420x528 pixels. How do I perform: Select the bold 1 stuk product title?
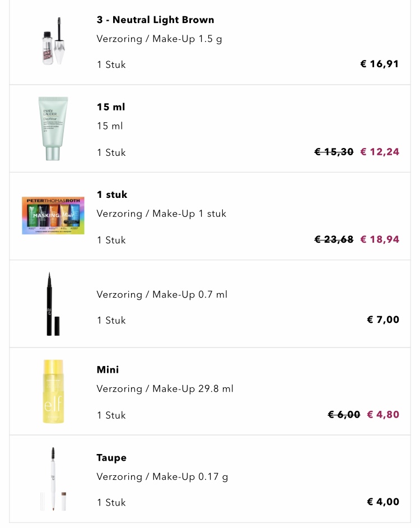click(x=112, y=194)
